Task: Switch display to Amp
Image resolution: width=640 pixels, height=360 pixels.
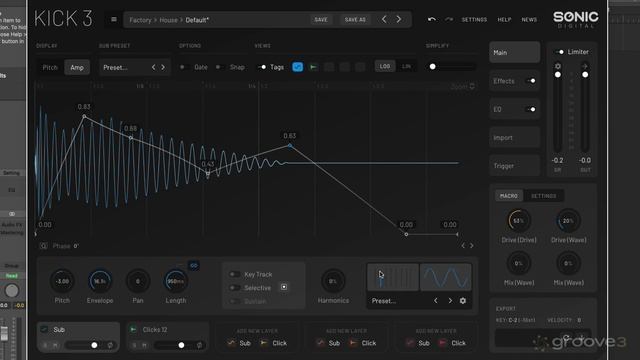Action: click(x=77, y=67)
